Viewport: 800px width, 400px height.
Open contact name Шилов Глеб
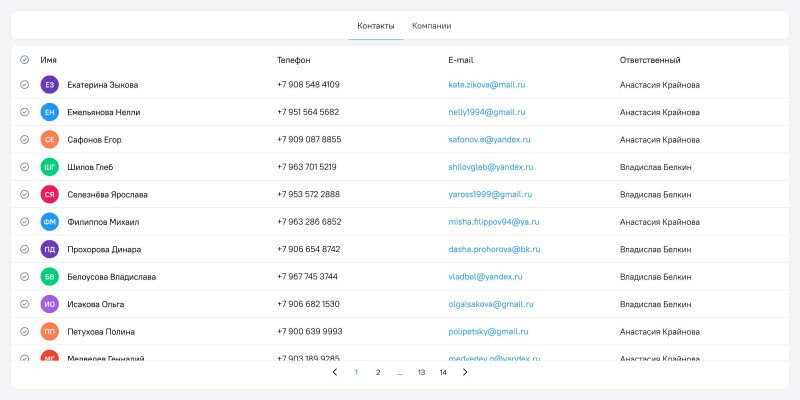[x=90, y=167]
